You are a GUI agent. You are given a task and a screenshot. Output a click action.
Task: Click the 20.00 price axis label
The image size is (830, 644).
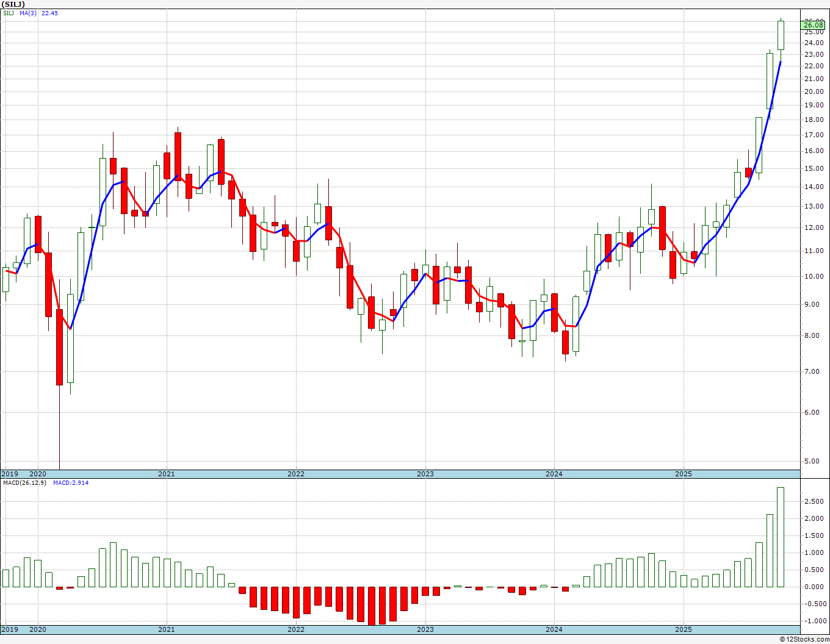click(814, 92)
